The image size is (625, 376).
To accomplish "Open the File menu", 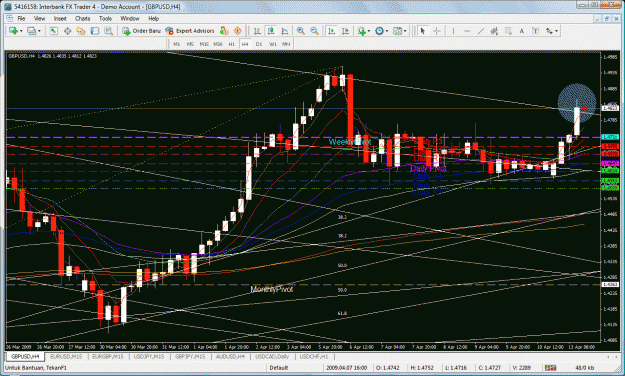I will [x=21, y=18].
